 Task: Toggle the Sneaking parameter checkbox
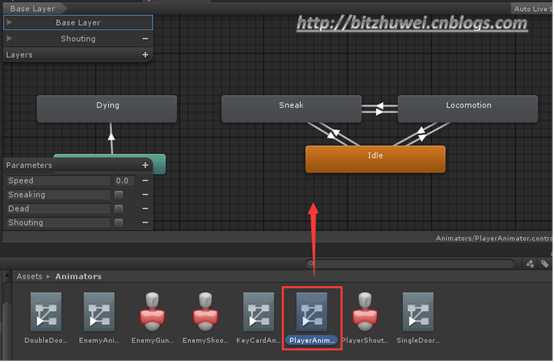pos(119,195)
